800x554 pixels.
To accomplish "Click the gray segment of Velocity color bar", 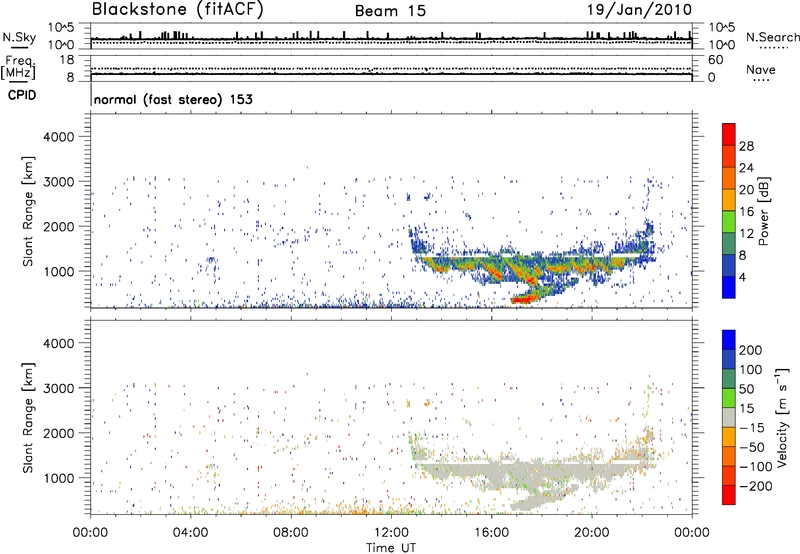I will pyautogui.click(x=729, y=417).
